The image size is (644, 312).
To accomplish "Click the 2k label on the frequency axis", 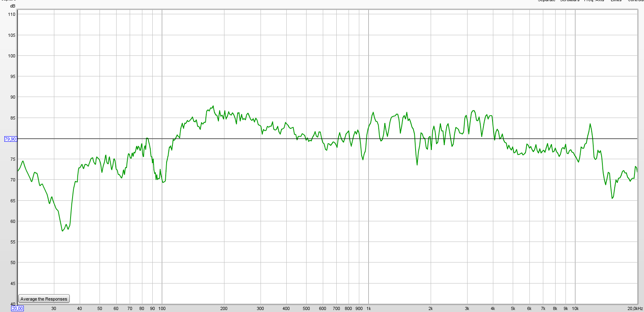I will coord(431,308).
